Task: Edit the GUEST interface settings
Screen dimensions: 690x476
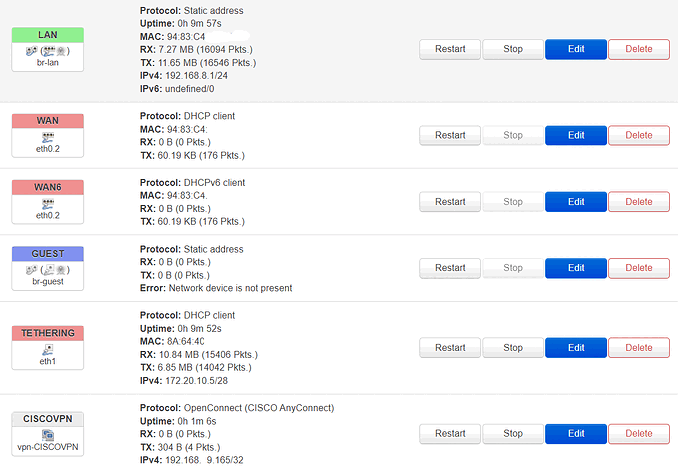Action: [576, 268]
